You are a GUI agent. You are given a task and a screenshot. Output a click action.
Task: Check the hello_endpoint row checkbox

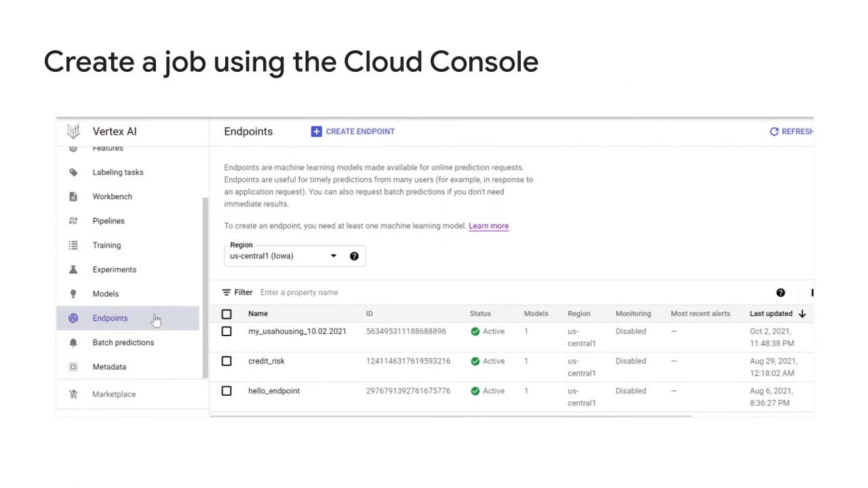[226, 391]
